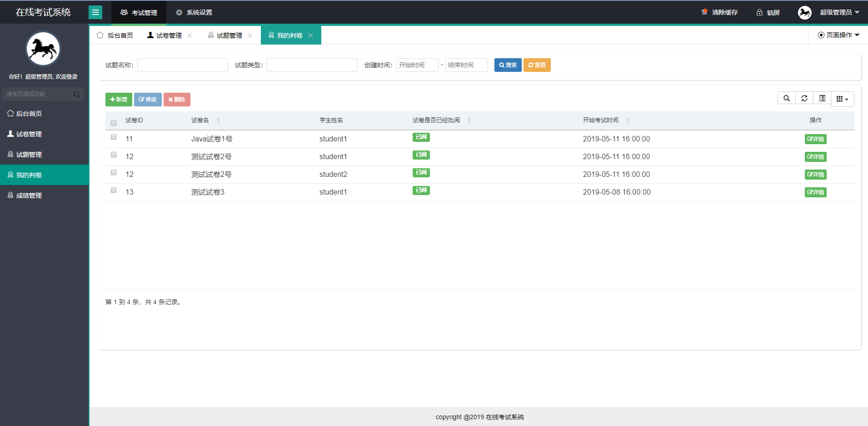868x426 pixels.
Task: Focus the 试题类型 input field
Action: point(312,65)
